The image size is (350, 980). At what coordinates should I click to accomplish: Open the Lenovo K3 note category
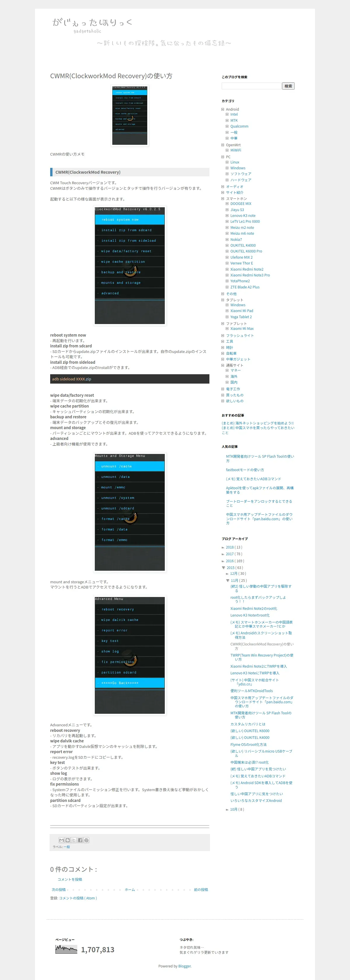point(243,216)
